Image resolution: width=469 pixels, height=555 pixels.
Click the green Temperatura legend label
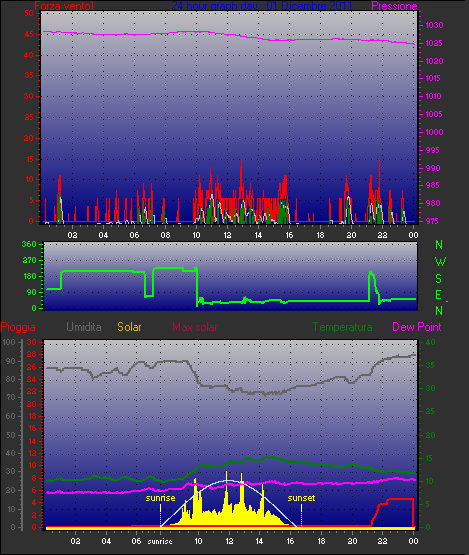pos(342,327)
